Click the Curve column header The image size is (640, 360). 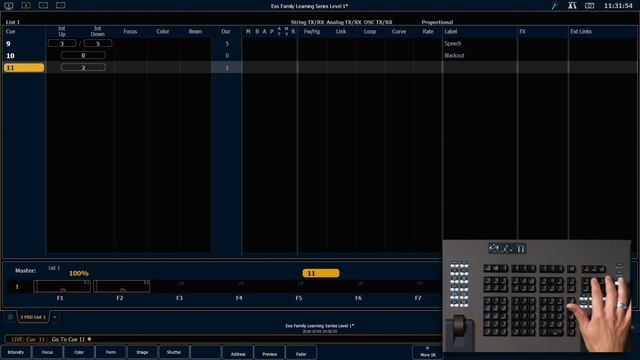(399, 31)
